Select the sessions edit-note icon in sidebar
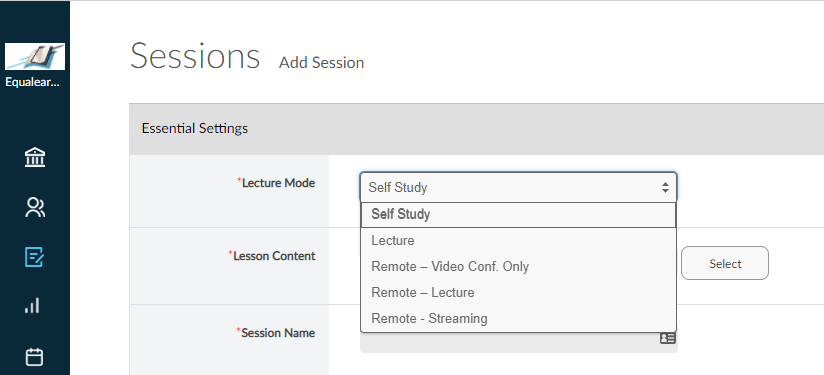Image resolution: width=824 pixels, height=375 pixels. tap(35, 257)
